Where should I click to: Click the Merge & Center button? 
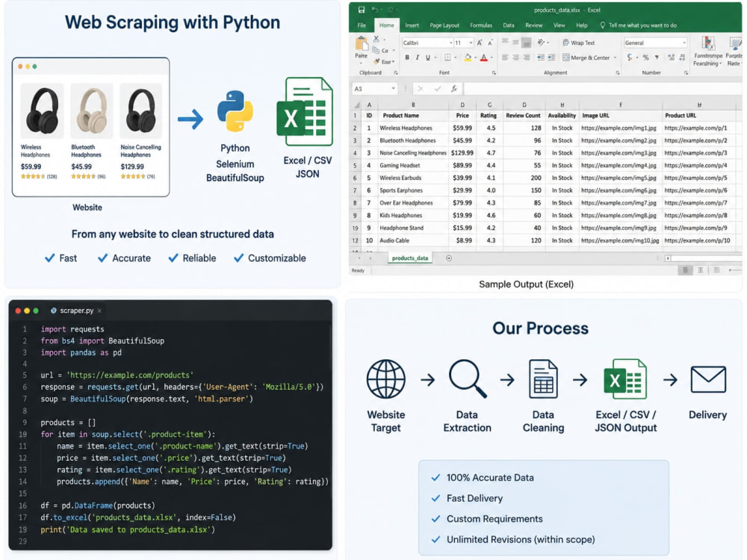(586, 57)
